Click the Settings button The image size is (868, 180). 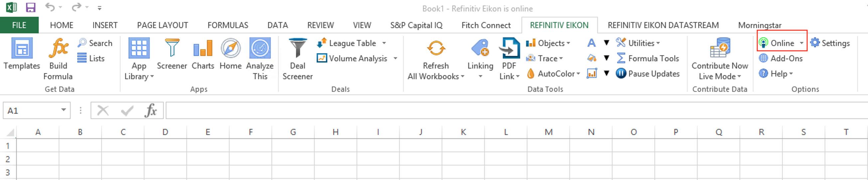(830, 43)
